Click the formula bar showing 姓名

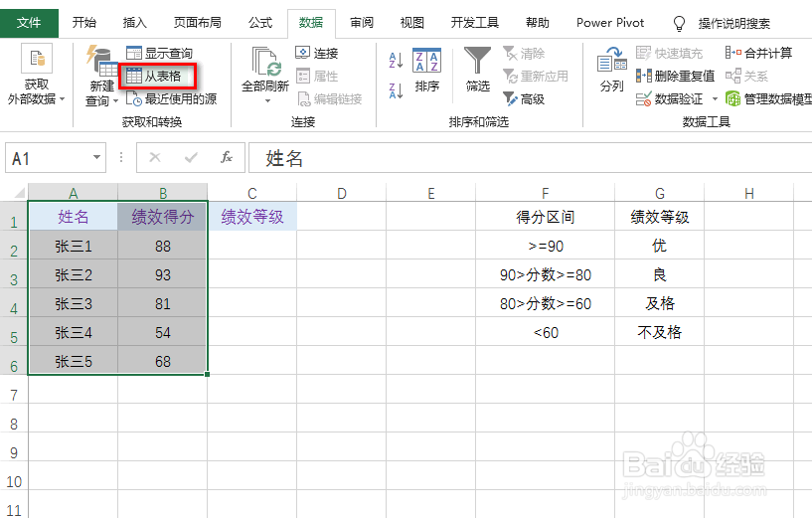pos(531,157)
